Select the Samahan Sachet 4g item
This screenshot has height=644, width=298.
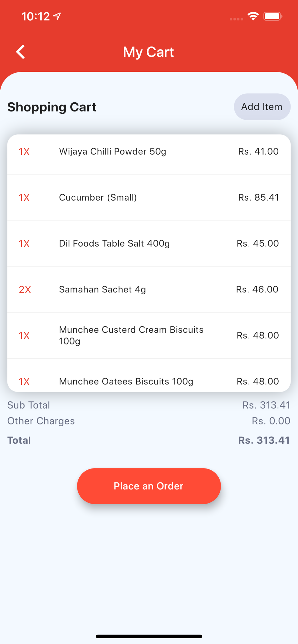coord(149,290)
